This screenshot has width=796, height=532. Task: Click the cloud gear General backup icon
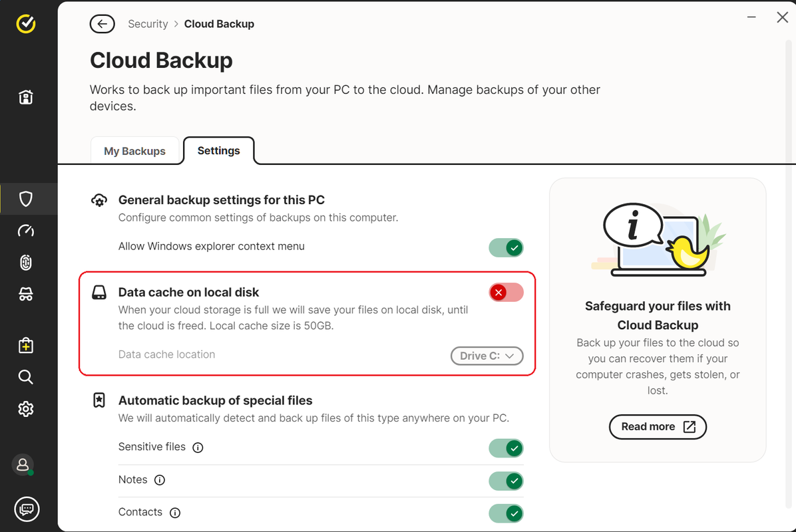[x=99, y=200]
